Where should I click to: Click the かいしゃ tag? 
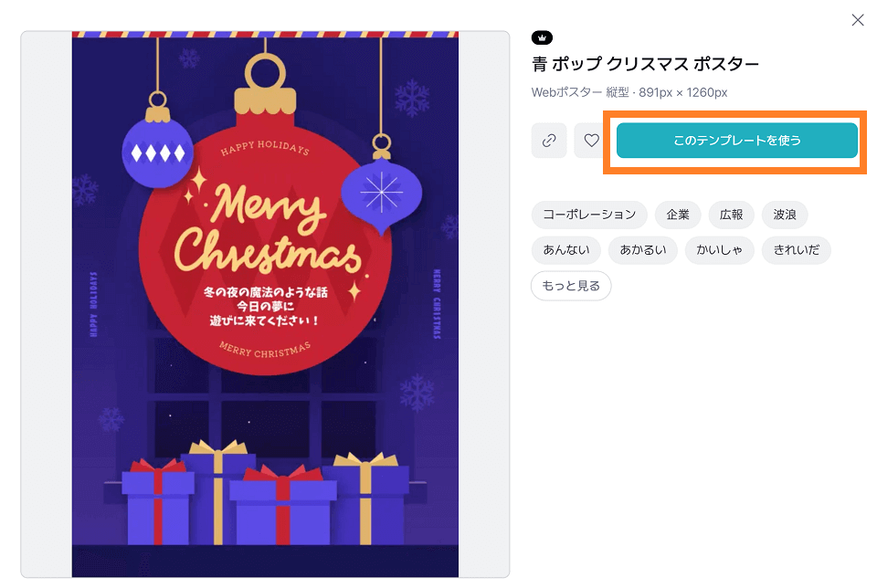[x=719, y=250]
